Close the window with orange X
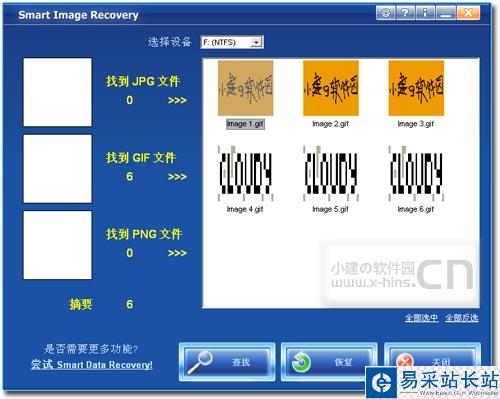 pos(468,13)
